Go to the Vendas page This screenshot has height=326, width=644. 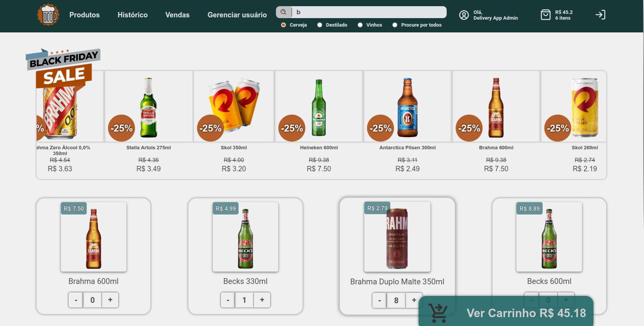177,15
